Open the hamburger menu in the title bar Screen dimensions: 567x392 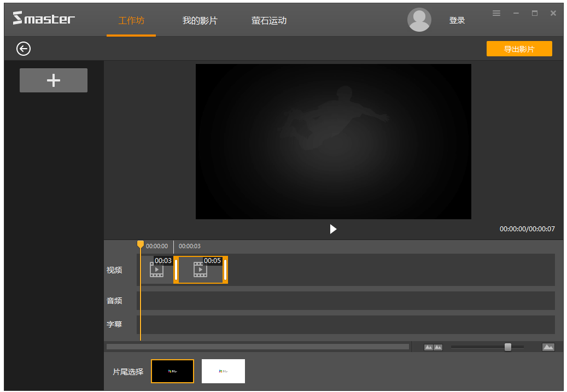pyautogui.click(x=496, y=13)
